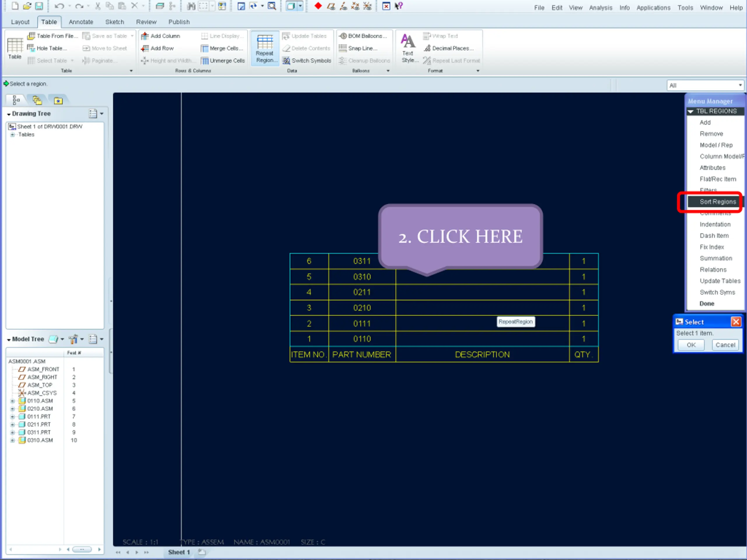
Task: Open BOM Balloons tool
Action: [x=363, y=36]
